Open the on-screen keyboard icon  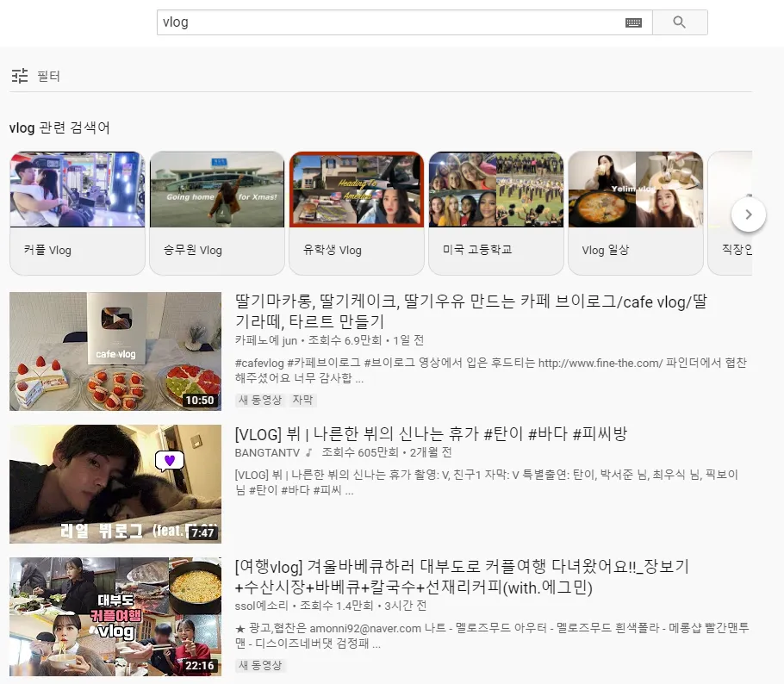pyautogui.click(x=633, y=22)
